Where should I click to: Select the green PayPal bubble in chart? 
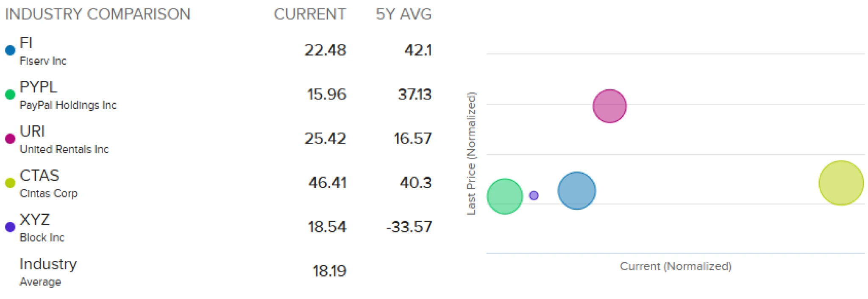click(x=505, y=197)
